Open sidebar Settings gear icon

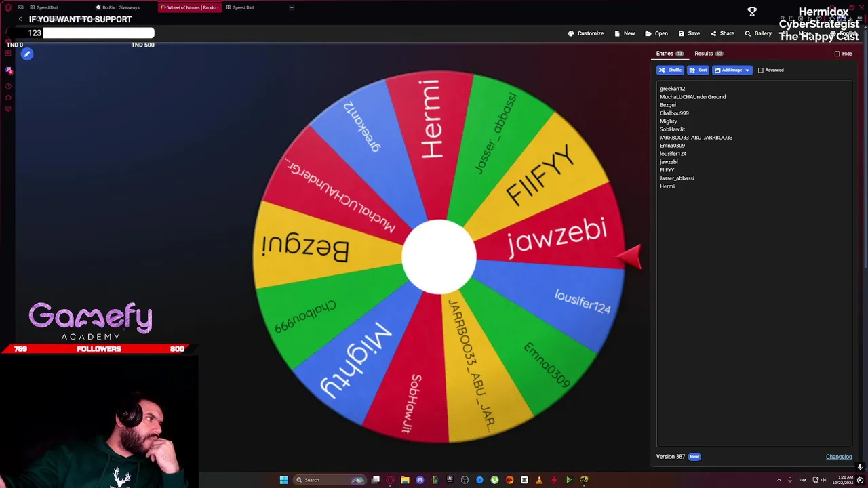(x=8, y=108)
